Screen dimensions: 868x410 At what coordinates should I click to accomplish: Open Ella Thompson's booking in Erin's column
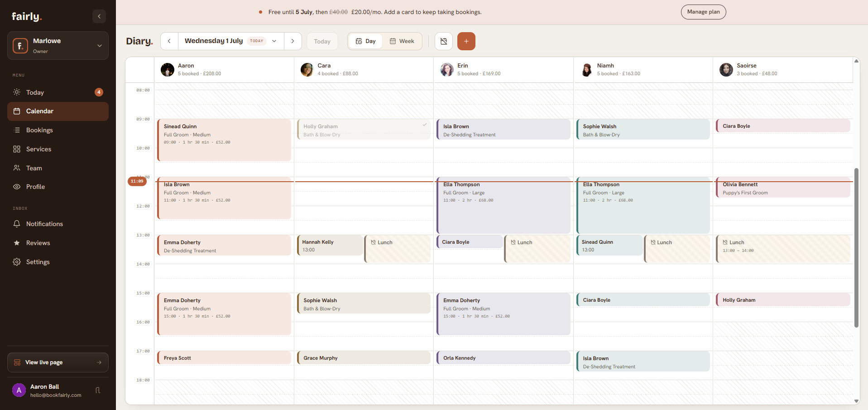tap(504, 205)
